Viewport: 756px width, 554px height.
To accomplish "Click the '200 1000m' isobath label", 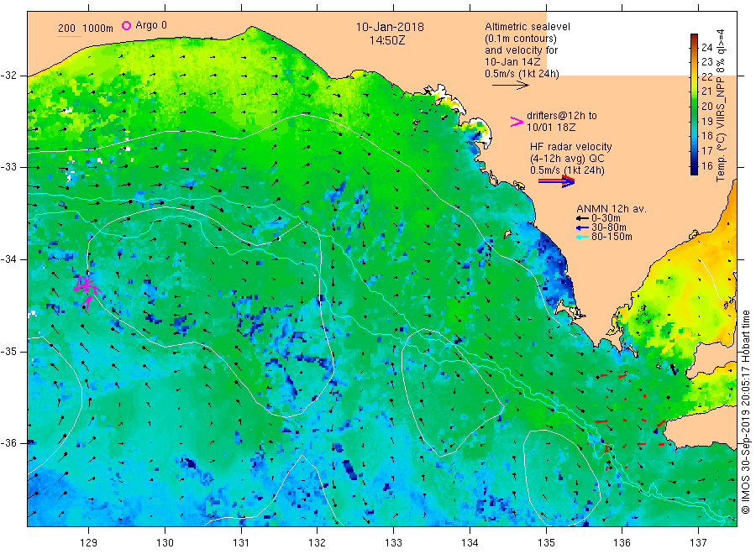I will [x=86, y=29].
